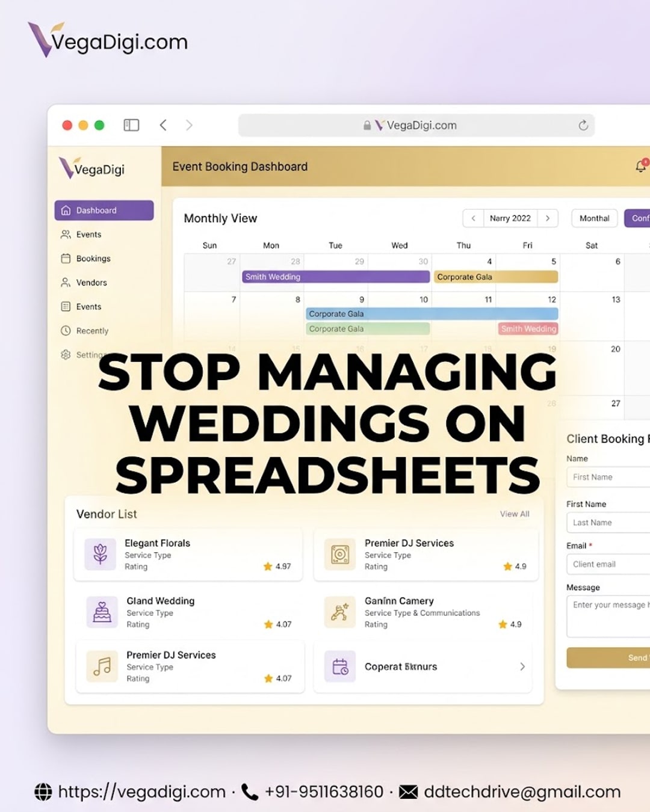Open the purple Smith Wedding event bar
650x812 pixels.
[336, 277]
